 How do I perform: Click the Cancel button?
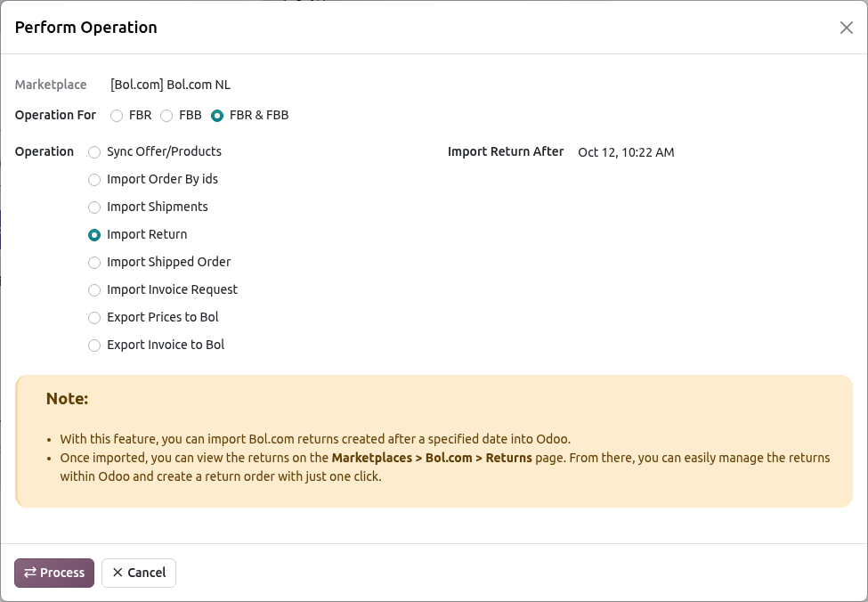pos(139,573)
